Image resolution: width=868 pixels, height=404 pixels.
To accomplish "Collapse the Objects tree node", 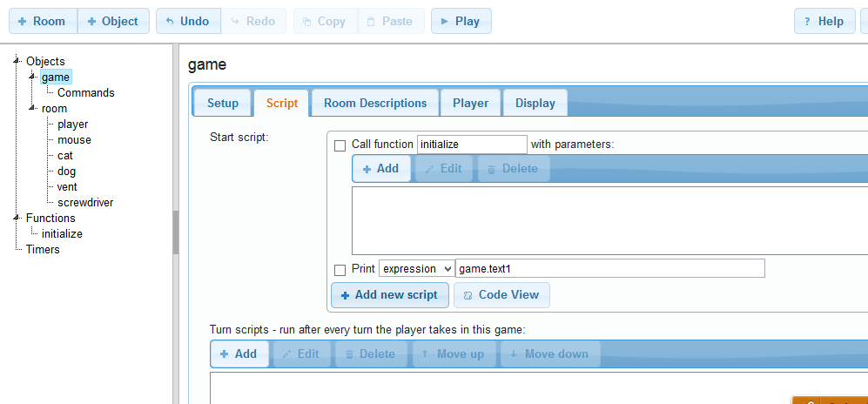I will pyautogui.click(x=17, y=61).
